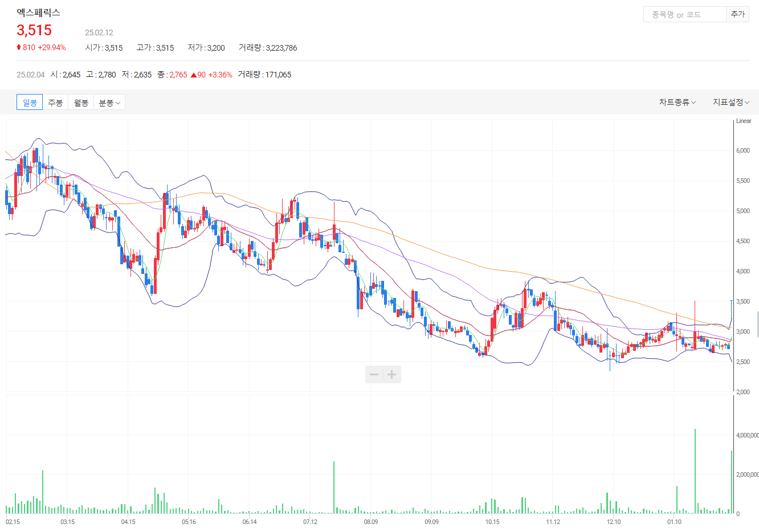The image size is (759, 532).
Task: Click the current price 3,515
Action: pyautogui.click(x=34, y=30)
